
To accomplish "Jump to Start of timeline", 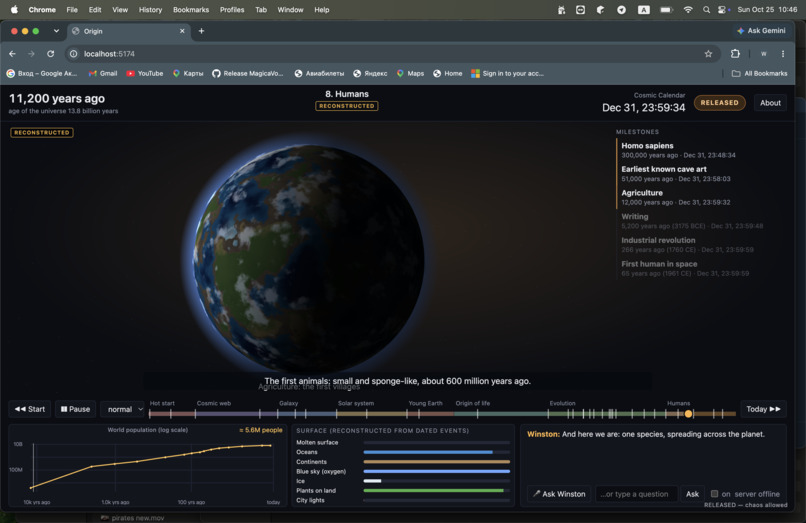I will pyautogui.click(x=30, y=409).
